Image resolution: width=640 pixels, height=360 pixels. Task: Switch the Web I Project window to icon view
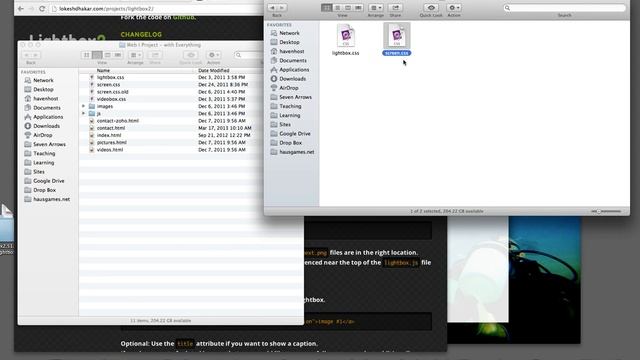click(x=87, y=55)
